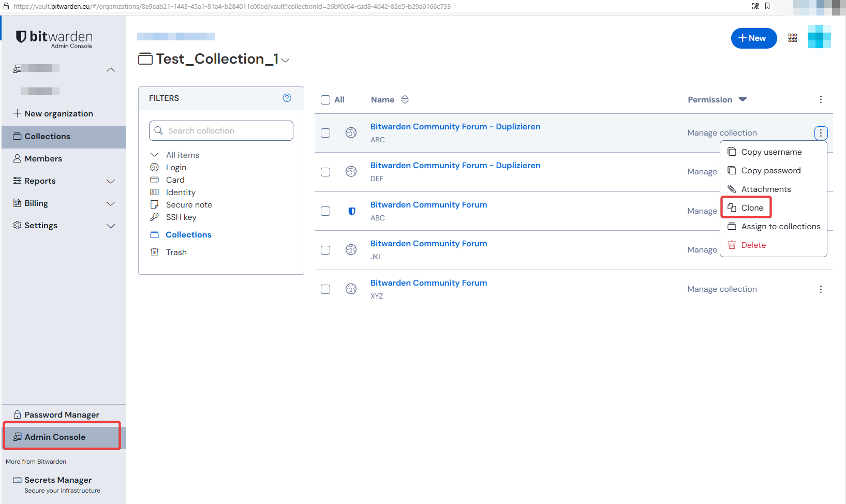Click the active three-dot button on first ABC row
The image size is (846, 504).
[821, 133]
